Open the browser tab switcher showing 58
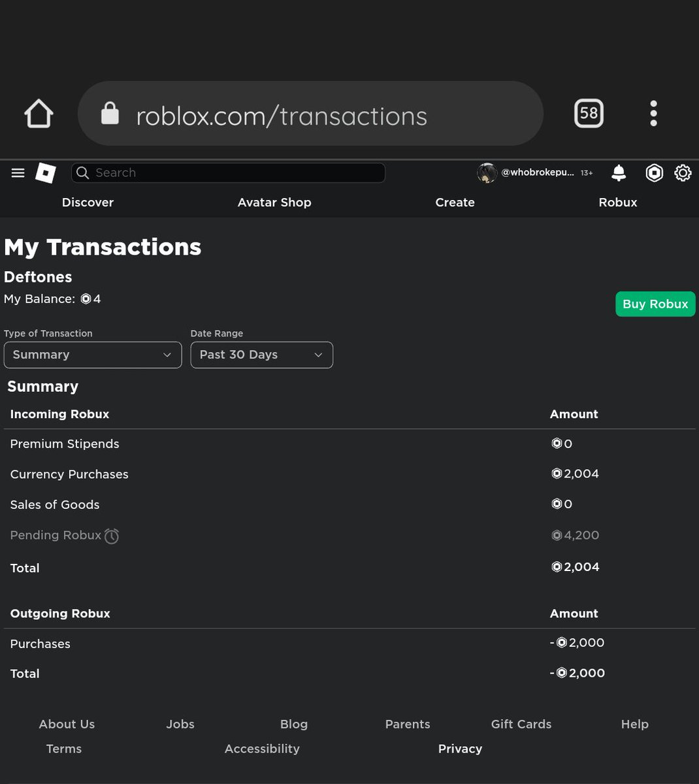 coord(589,113)
